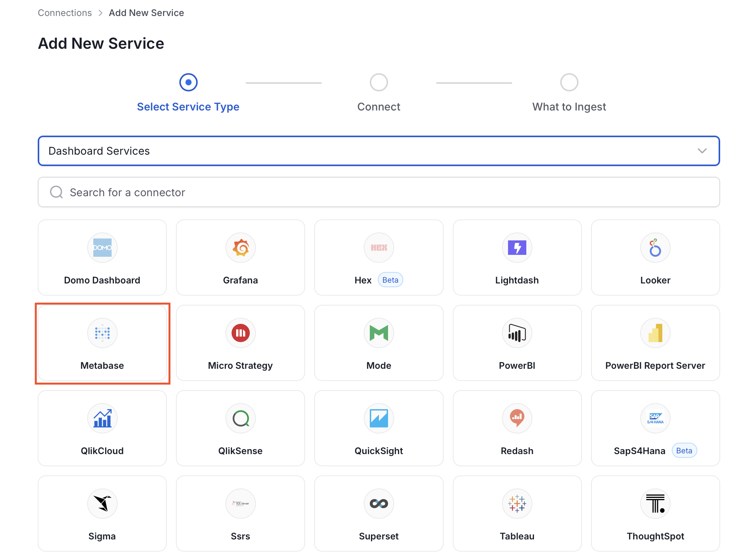751x560 pixels.
Task: Choose the Grafana connector logo
Action: coord(240,248)
